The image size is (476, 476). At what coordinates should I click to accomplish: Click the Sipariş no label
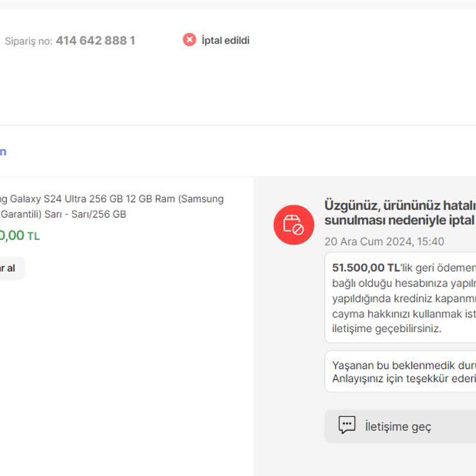tap(29, 41)
